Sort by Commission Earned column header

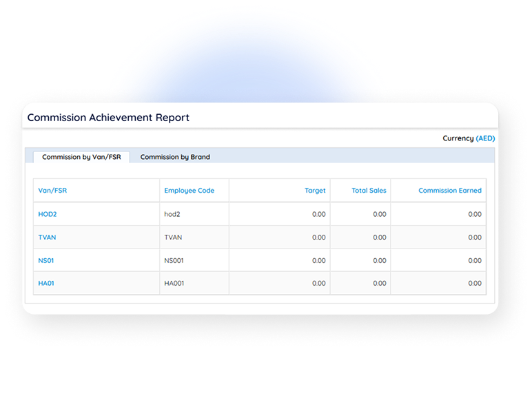(x=450, y=191)
